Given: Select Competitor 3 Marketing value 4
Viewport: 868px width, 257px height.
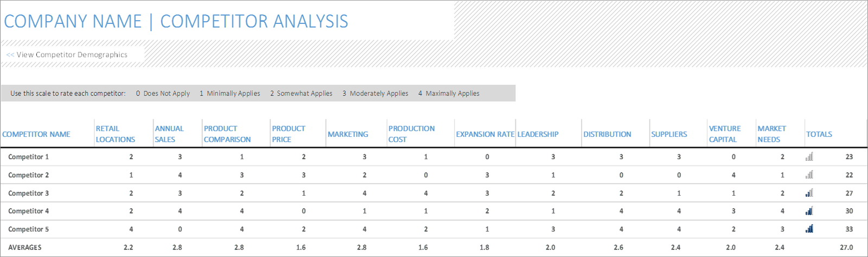Looking at the screenshot, I should (364, 193).
